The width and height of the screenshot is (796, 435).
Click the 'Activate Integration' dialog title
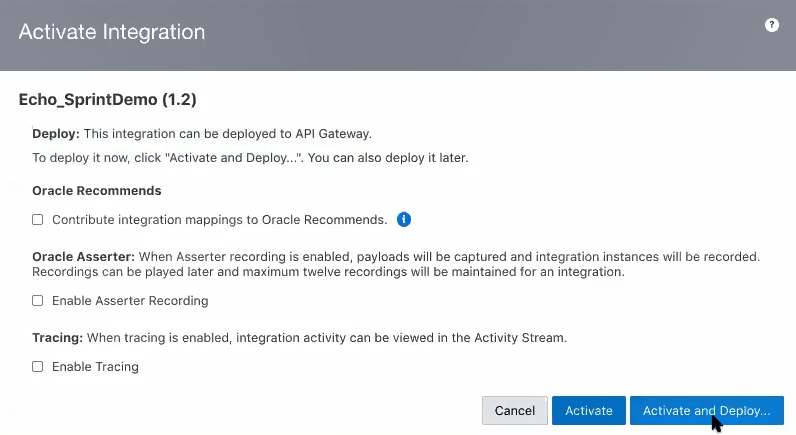[112, 32]
